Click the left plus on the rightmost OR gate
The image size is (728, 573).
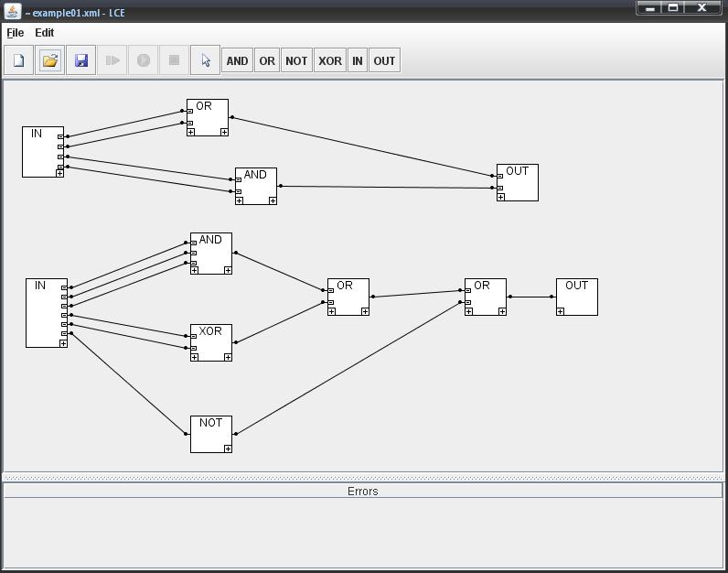pos(469,311)
